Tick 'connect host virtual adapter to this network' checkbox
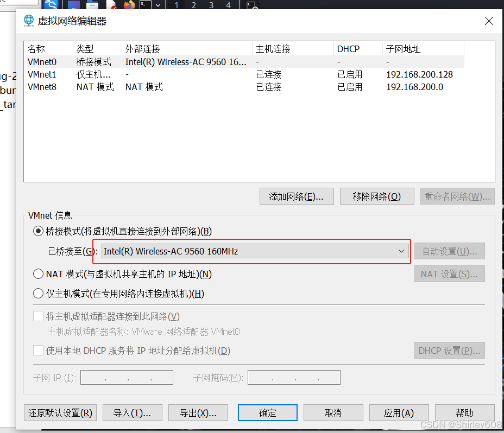This screenshot has width=504, height=433. [38, 316]
